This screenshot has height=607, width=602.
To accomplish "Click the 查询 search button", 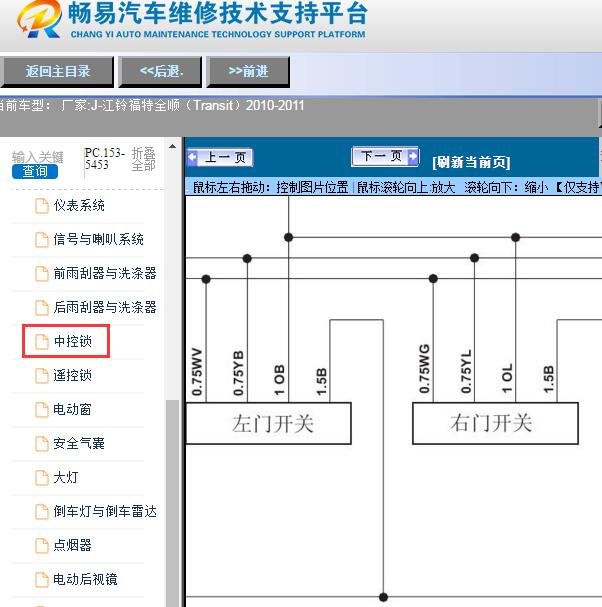I will click(x=35, y=171).
